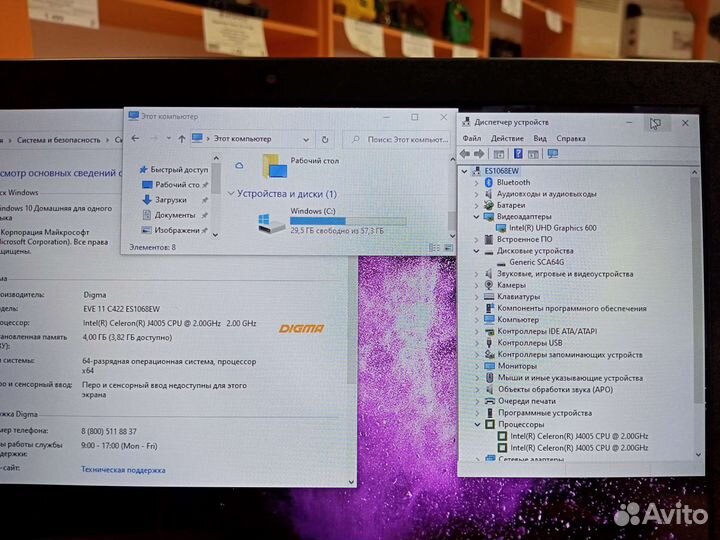Select Контроллеры IDE ATA/ATAPI item
This screenshot has height=540, width=720.
pos(547,331)
